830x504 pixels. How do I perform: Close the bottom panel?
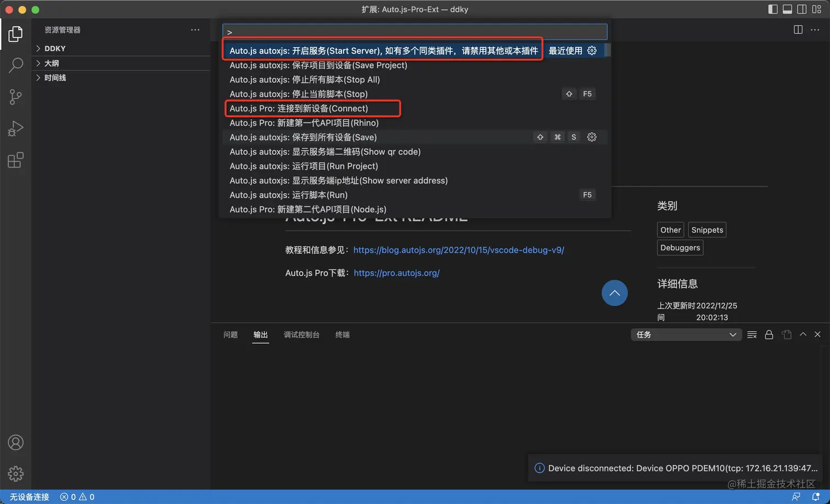[817, 334]
